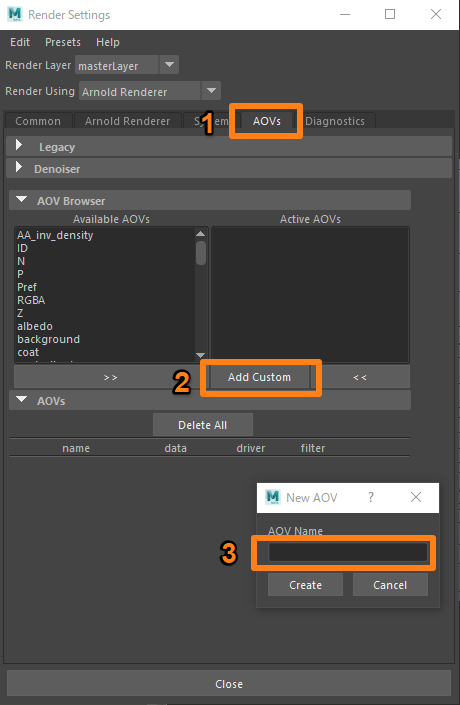Select albedo in Available AOVs
The image size is (460, 705).
35,326
